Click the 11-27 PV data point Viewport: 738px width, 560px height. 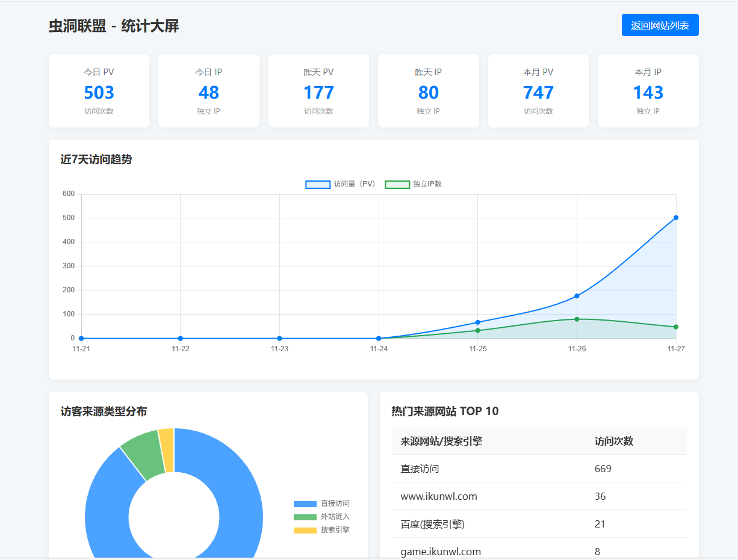[675, 217]
